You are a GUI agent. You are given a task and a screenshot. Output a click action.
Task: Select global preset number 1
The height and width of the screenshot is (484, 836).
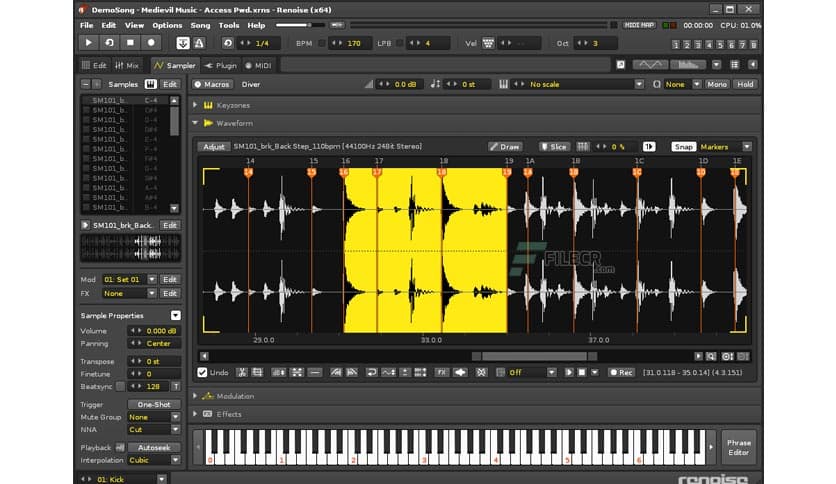tap(676, 45)
